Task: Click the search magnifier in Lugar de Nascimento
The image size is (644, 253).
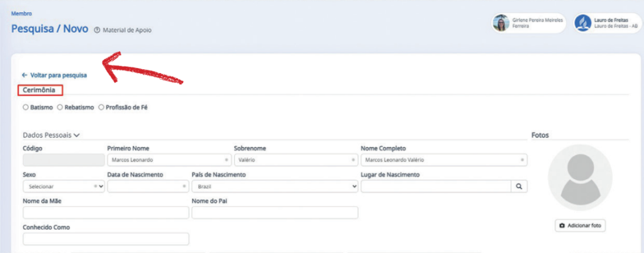Action: [x=519, y=186]
